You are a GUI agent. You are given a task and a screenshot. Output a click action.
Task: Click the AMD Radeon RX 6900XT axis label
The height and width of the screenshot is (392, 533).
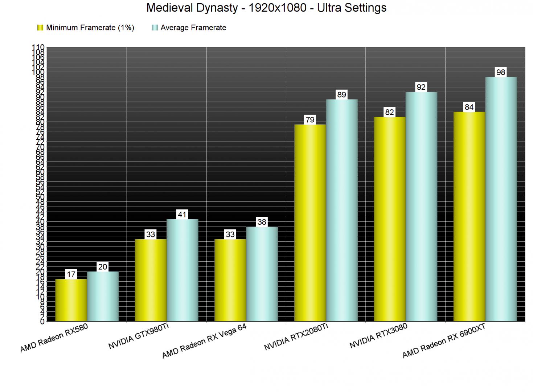(x=443, y=340)
